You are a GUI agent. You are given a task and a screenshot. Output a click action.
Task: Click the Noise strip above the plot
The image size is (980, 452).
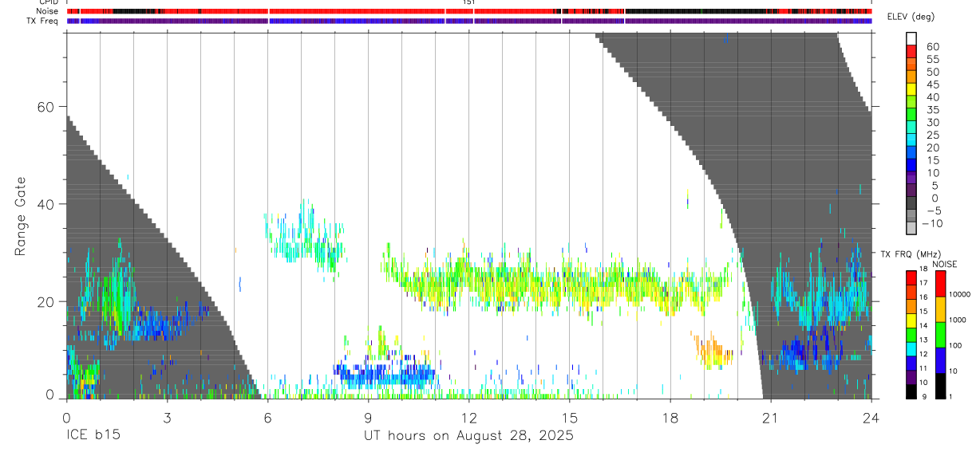pyautogui.click(x=469, y=11)
